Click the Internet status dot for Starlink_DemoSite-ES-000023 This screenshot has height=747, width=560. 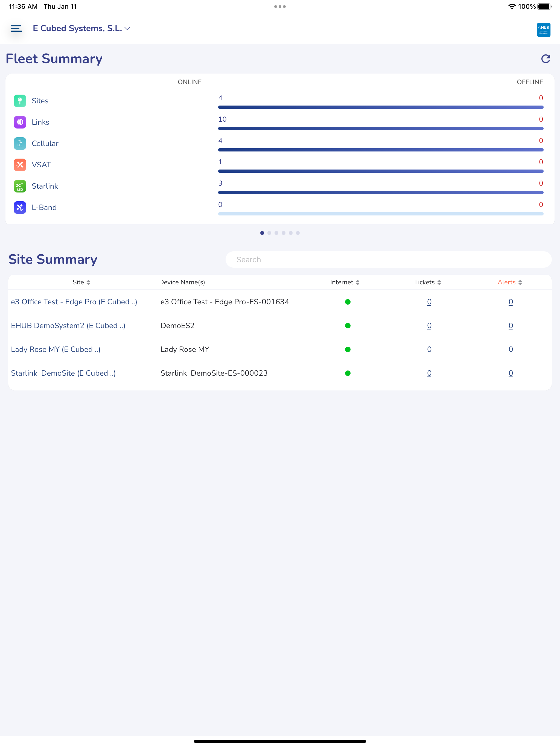348,373
